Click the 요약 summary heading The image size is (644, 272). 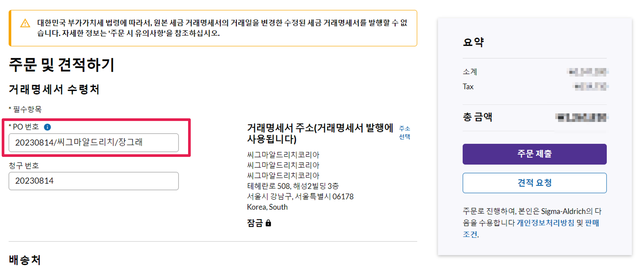(x=473, y=42)
